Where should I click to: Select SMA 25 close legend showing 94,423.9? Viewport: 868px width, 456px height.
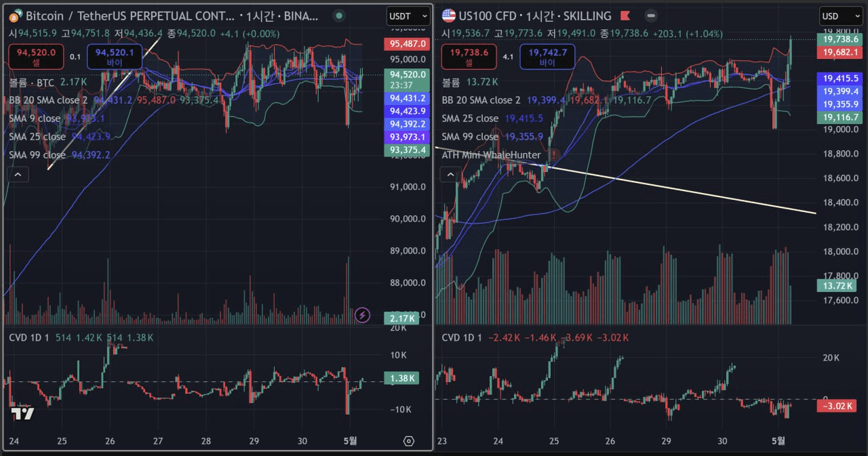[x=60, y=137]
